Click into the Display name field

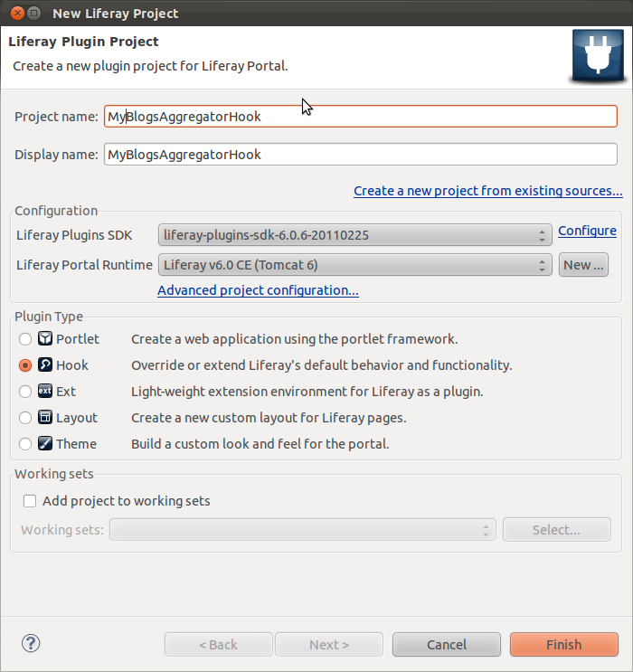(360, 155)
